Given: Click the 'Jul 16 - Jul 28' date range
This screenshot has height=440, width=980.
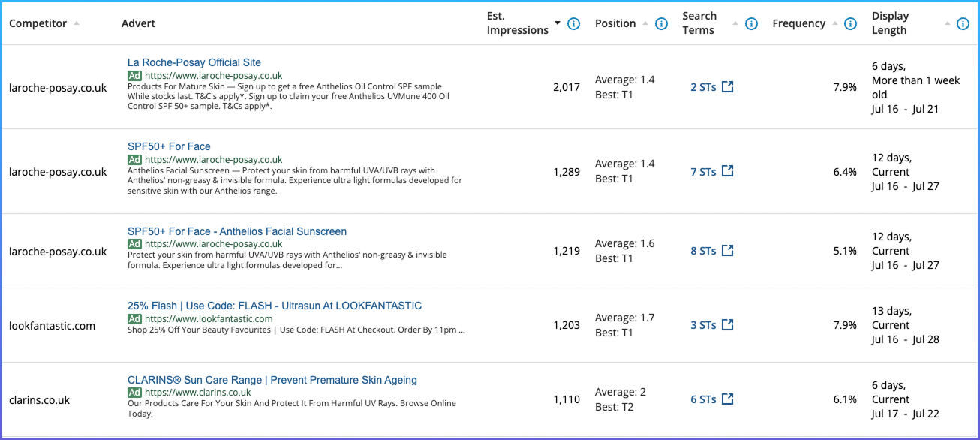Looking at the screenshot, I should pyautogui.click(x=905, y=339).
